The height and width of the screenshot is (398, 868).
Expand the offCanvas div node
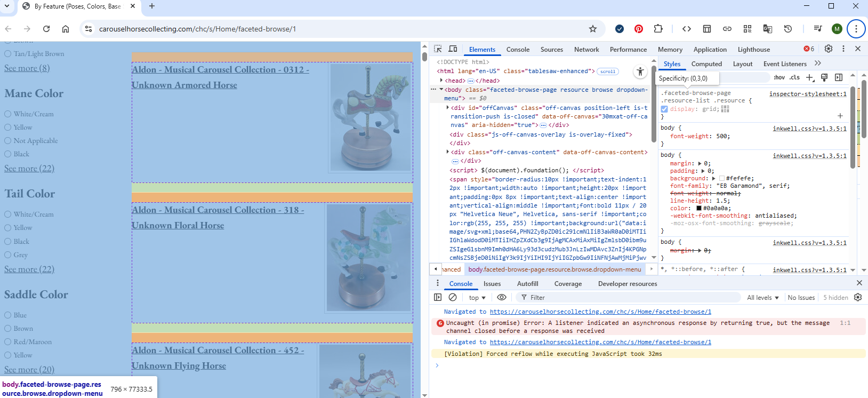pyautogui.click(x=447, y=108)
